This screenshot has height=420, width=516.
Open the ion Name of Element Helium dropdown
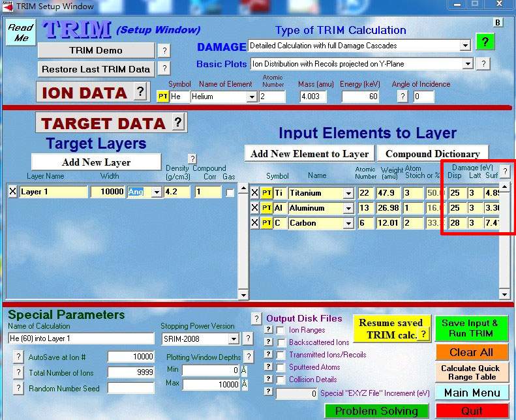pos(251,97)
